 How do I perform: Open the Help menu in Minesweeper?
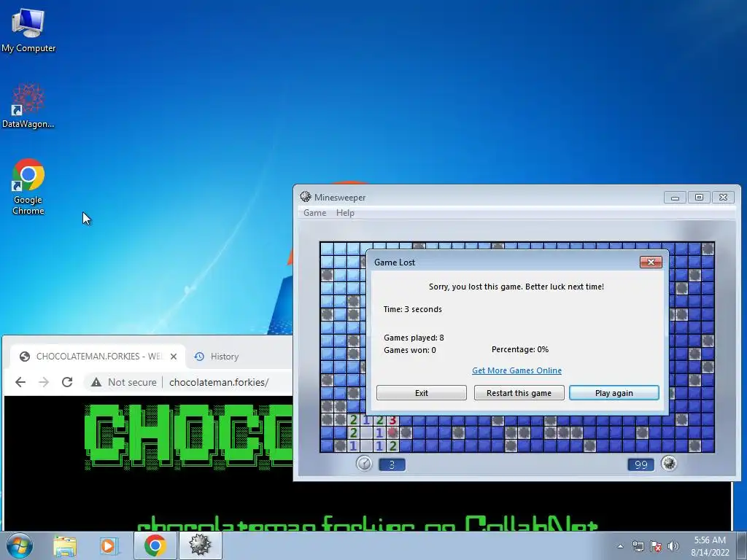point(345,213)
